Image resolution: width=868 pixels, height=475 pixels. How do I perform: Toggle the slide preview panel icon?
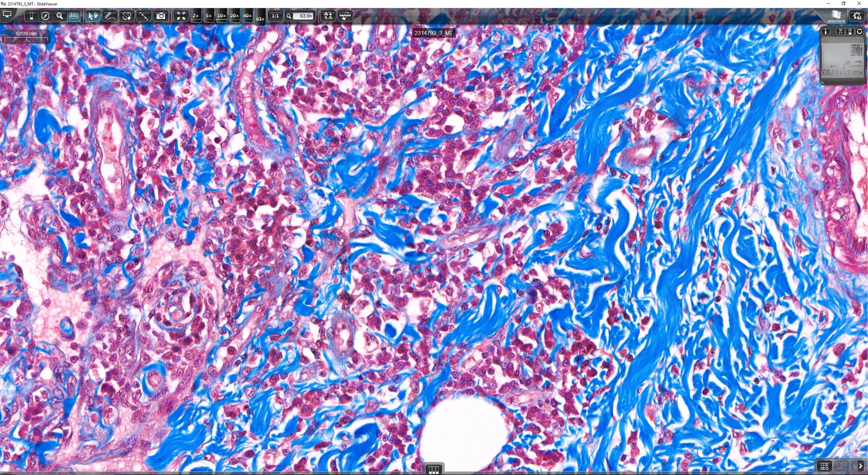[31, 16]
